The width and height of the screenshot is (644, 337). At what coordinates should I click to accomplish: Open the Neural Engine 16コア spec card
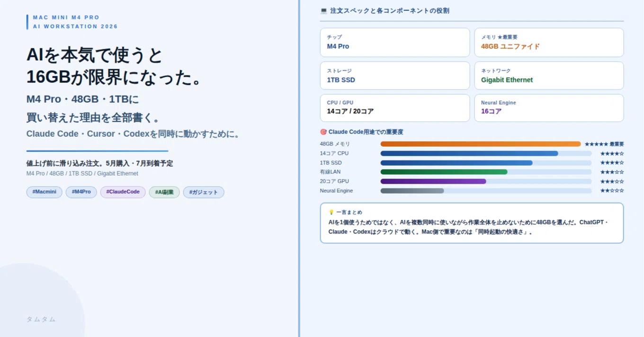click(549, 108)
